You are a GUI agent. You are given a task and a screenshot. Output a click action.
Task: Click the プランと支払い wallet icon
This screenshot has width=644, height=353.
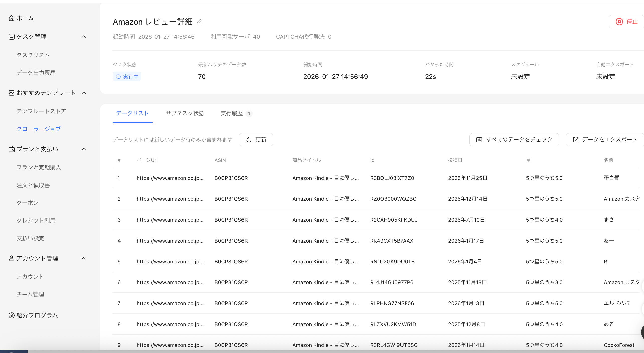[11, 149]
